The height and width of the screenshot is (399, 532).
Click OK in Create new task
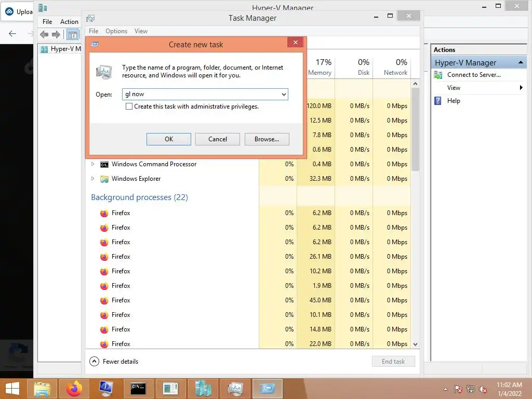point(169,139)
